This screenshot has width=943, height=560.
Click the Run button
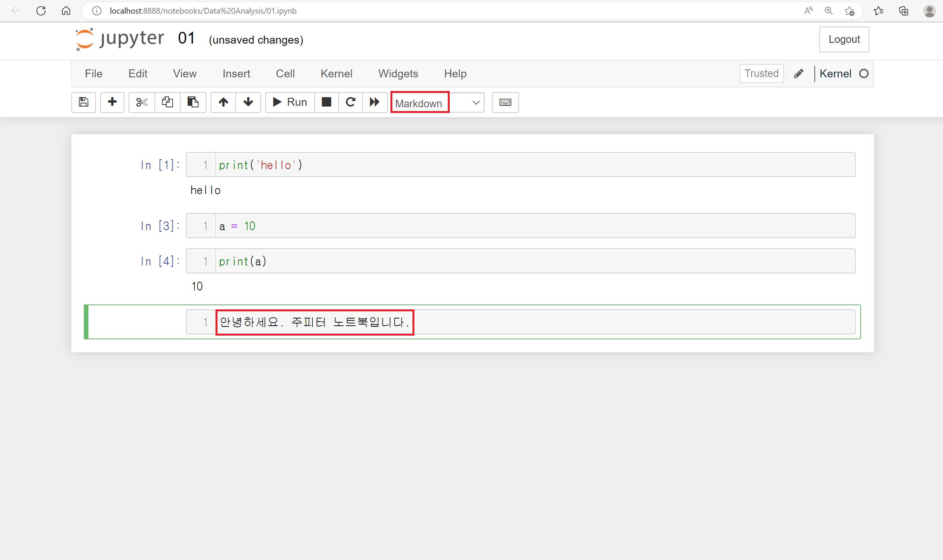coord(290,102)
